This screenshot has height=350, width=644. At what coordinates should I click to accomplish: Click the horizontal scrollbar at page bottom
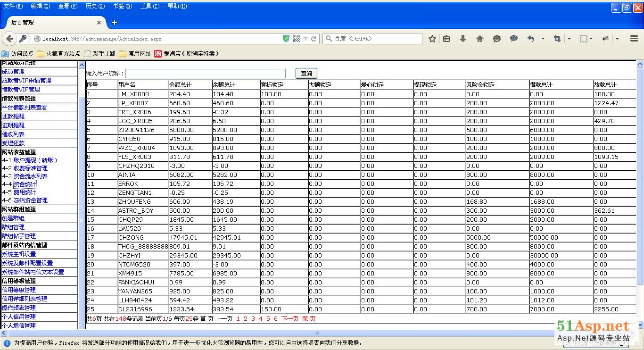tap(317, 333)
